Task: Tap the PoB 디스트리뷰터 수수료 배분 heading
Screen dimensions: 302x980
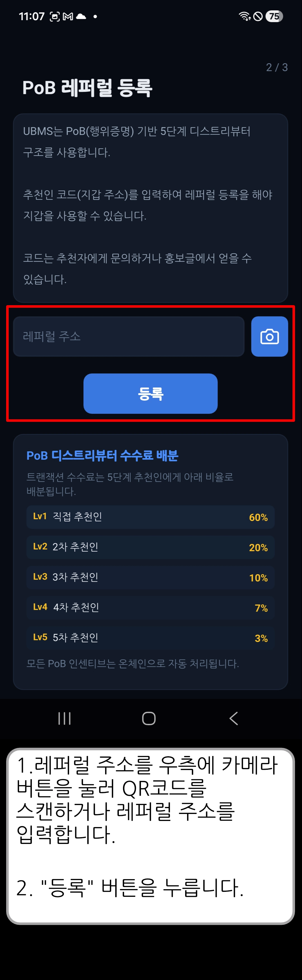Action: 102,455
